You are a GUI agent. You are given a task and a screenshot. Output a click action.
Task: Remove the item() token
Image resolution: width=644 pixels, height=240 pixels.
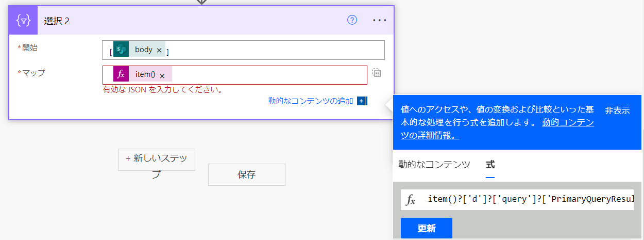[x=162, y=75]
